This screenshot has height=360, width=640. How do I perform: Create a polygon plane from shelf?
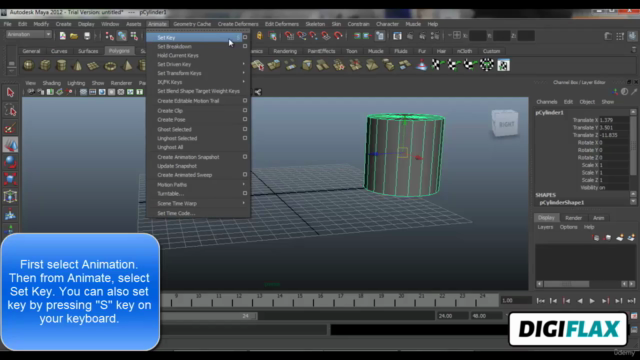pos(93,65)
